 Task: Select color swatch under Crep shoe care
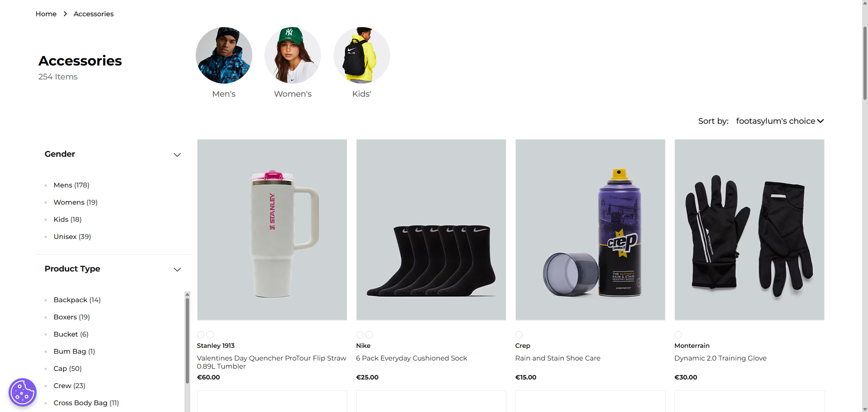tap(519, 335)
